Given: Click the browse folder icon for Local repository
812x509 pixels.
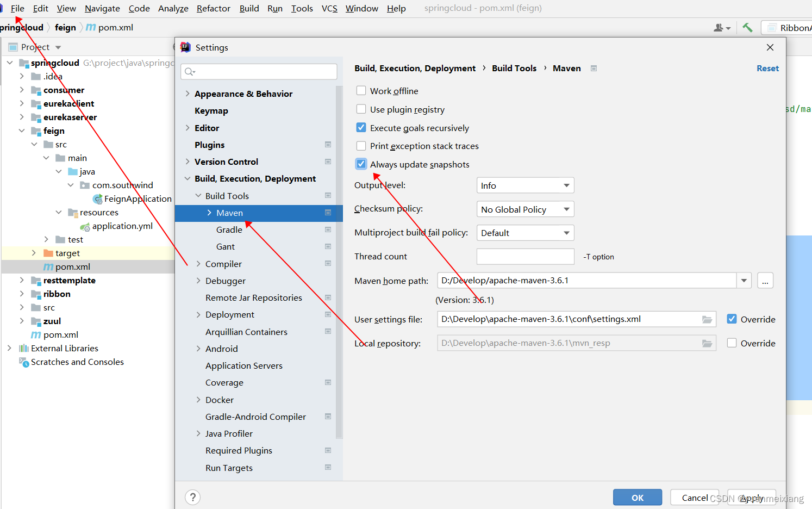Looking at the screenshot, I should pos(707,343).
